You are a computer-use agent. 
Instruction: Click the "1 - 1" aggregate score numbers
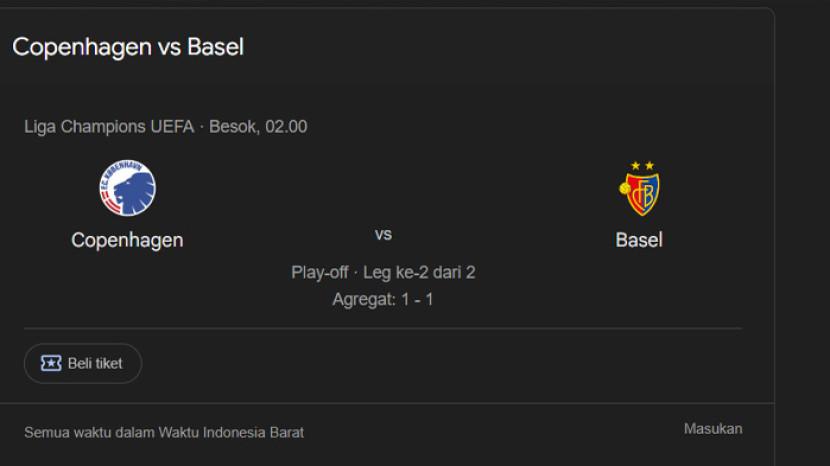pos(417,299)
